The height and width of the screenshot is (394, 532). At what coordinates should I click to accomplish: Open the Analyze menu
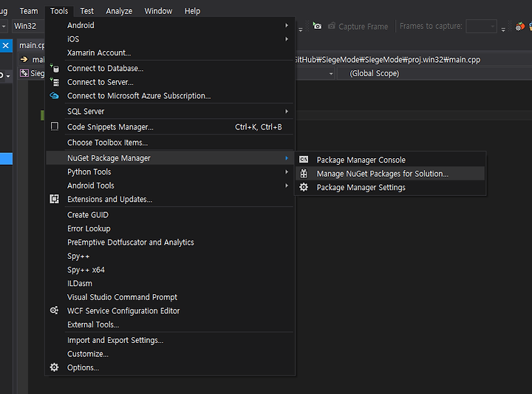(x=119, y=11)
